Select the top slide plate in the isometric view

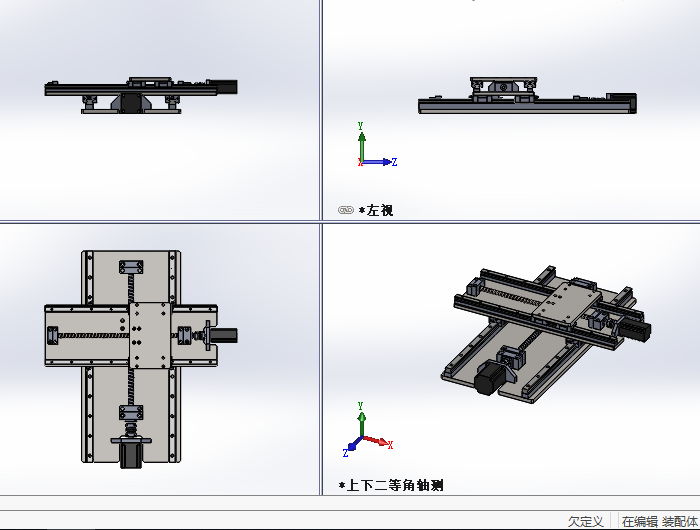pyautogui.click(x=567, y=304)
